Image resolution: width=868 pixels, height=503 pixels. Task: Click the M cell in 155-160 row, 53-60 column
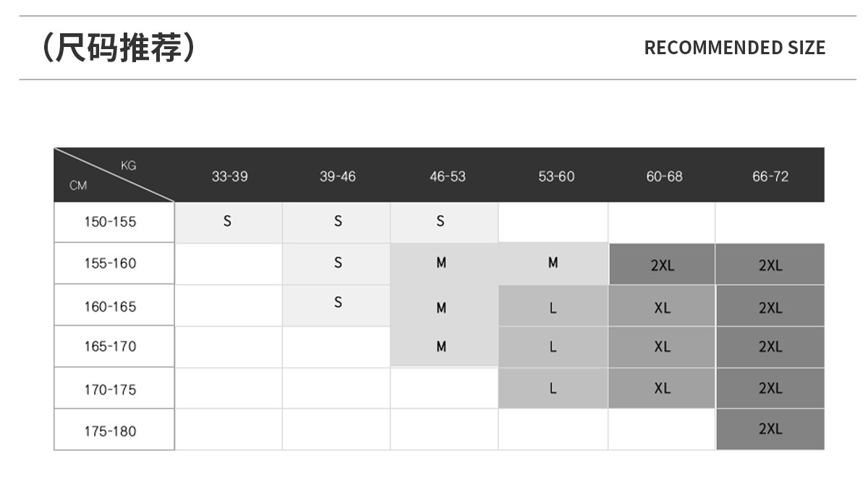tap(553, 263)
